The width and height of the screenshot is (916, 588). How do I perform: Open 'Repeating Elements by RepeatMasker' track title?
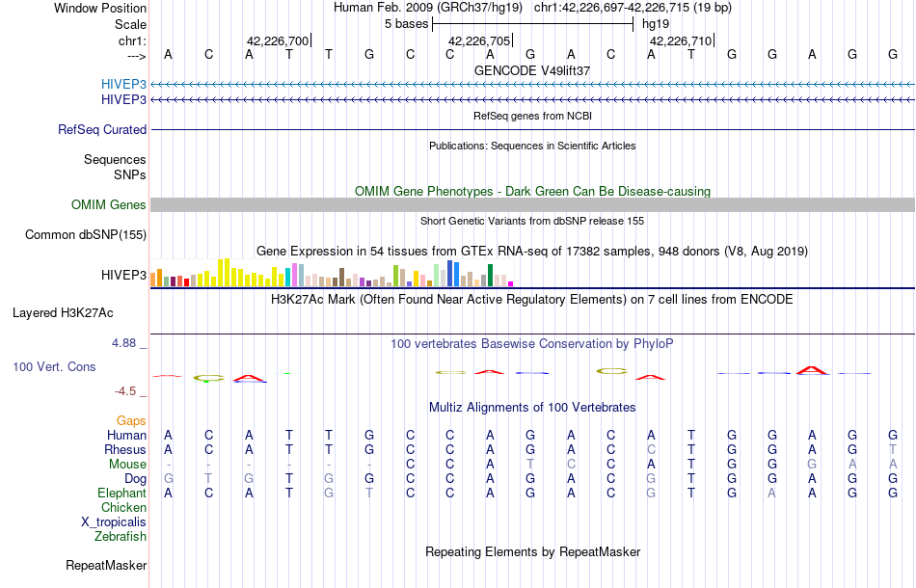click(x=532, y=552)
